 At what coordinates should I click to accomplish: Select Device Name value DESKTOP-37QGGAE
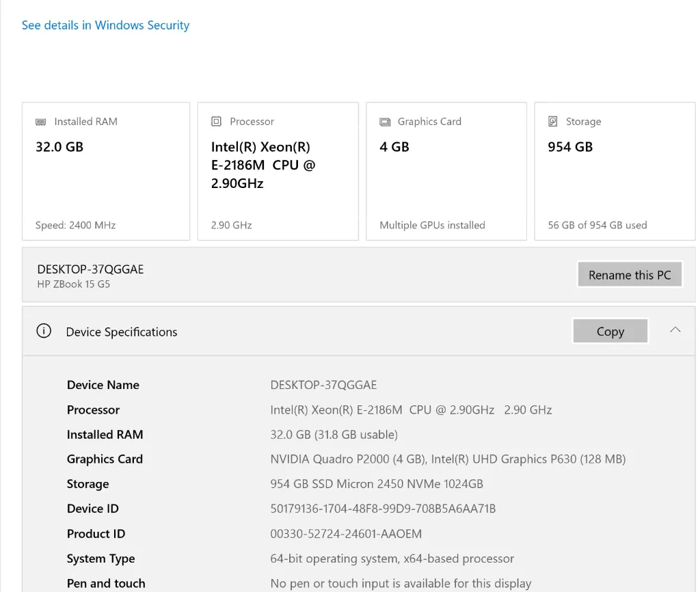point(323,385)
